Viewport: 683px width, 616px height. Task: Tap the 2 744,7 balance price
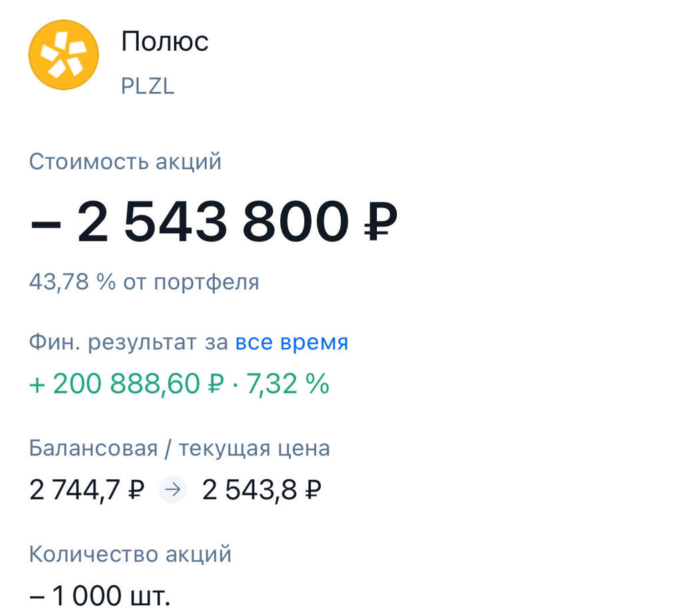tap(75, 491)
